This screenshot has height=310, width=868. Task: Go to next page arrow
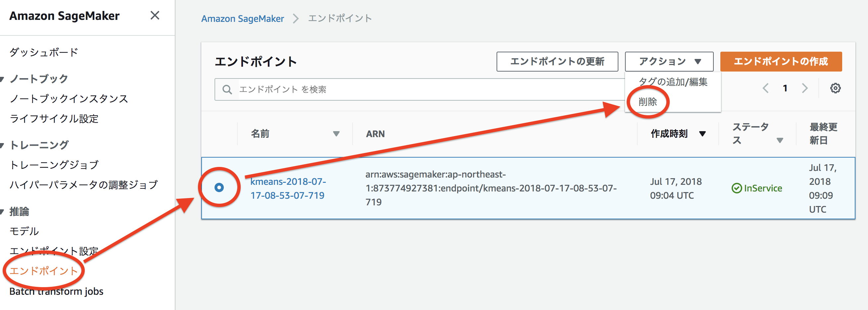(x=805, y=88)
